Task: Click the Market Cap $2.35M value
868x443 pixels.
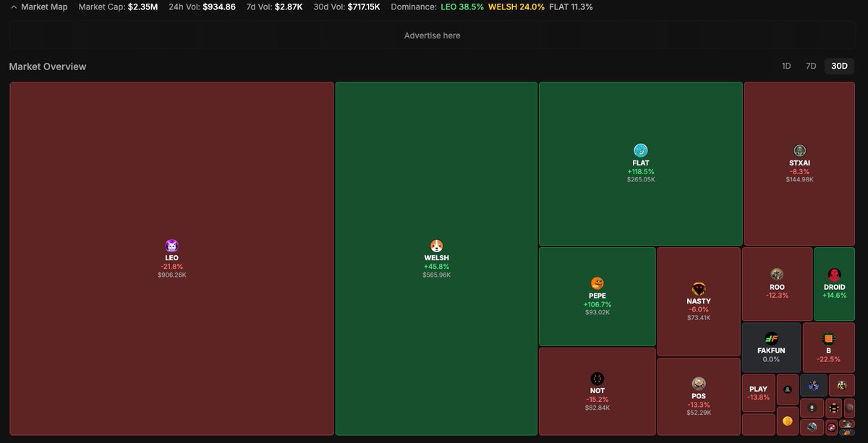Action: [x=142, y=7]
